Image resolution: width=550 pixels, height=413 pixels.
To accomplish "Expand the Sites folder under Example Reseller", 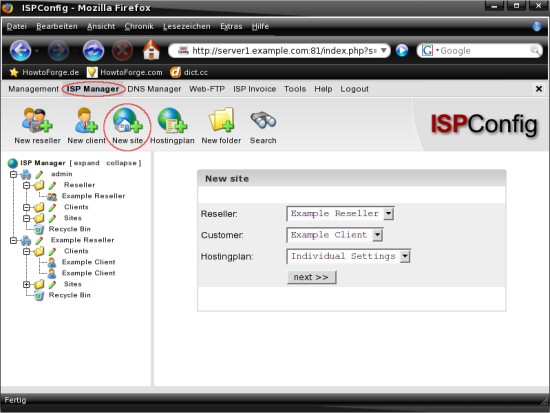I will (26, 284).
